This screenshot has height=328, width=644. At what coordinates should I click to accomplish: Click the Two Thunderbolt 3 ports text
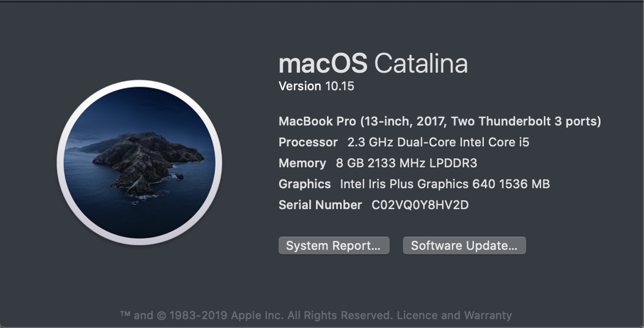pos(539,121)
